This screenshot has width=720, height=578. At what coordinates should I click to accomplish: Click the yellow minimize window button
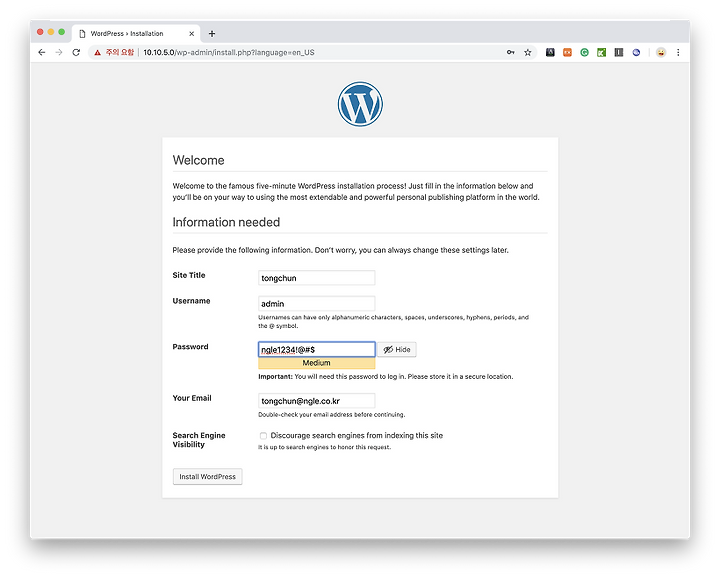pyautogui.click(x=51, y=32)
